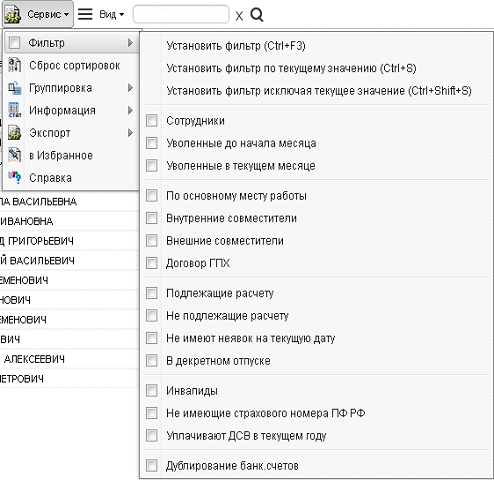Click the Справка help icon
Screen dimensions: 494x481
tap(15, 178)
